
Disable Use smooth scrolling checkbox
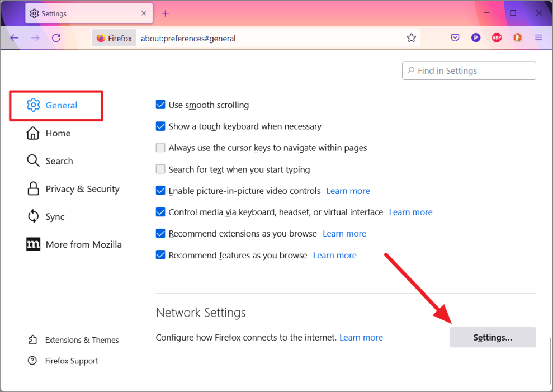click(160, 105)
